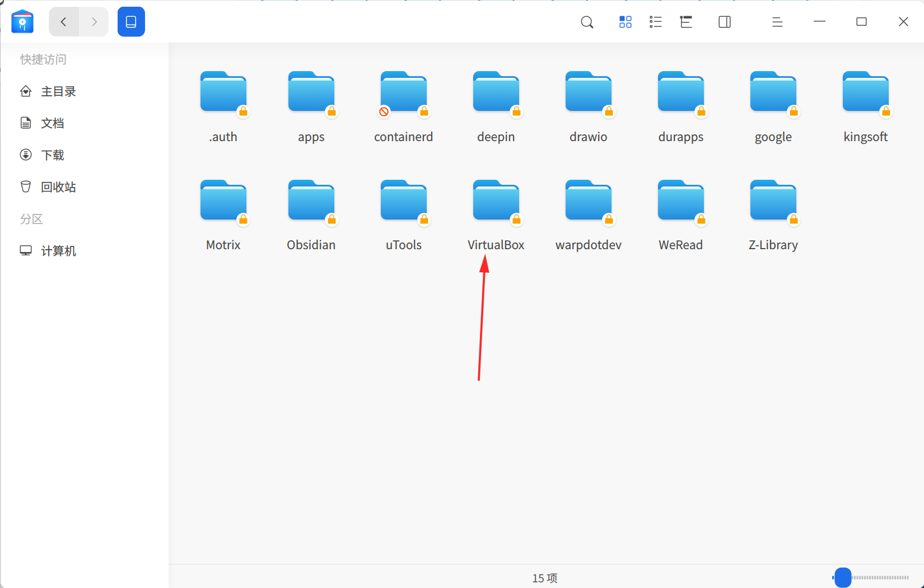Open the deepin folder
This screenshot has width=924, height=588.
(x=496, y=92)
